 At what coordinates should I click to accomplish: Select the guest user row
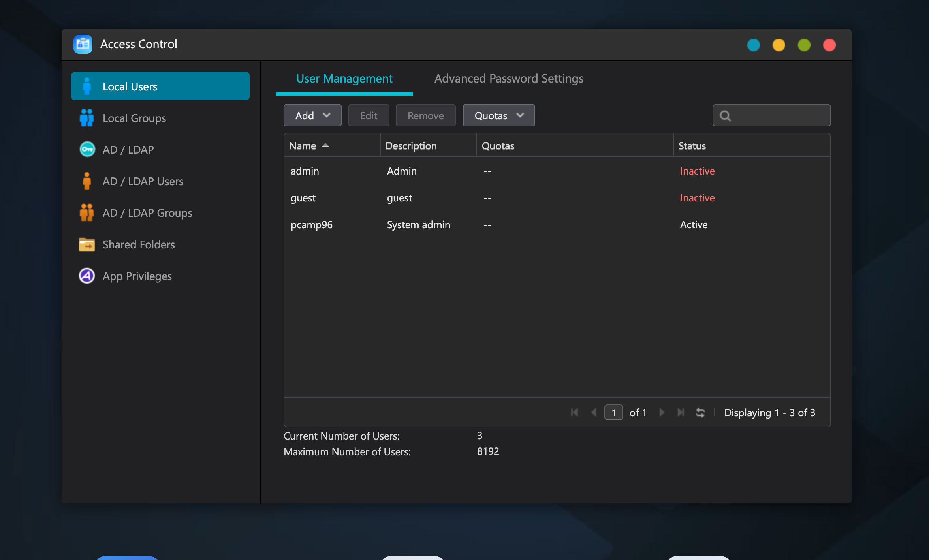557,198
